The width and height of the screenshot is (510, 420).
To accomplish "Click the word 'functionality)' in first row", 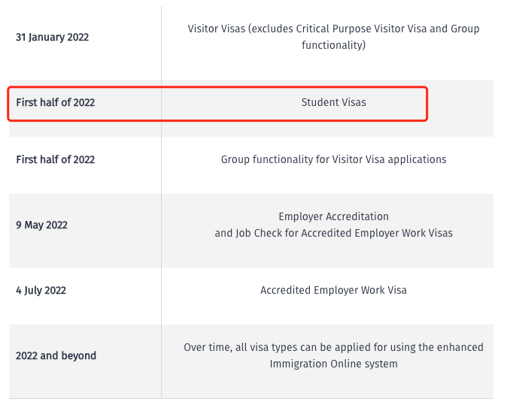I will [333, 45].
